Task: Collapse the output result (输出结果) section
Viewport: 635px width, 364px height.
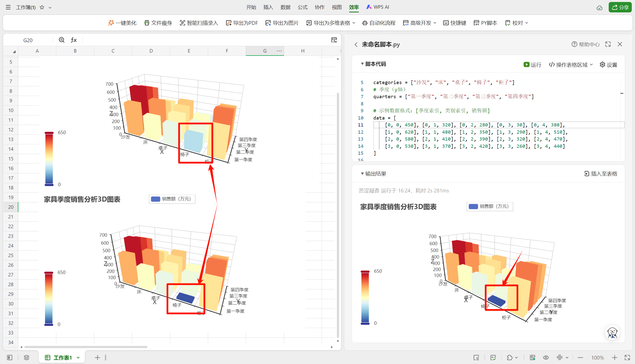Action: [x=362, y=174]
